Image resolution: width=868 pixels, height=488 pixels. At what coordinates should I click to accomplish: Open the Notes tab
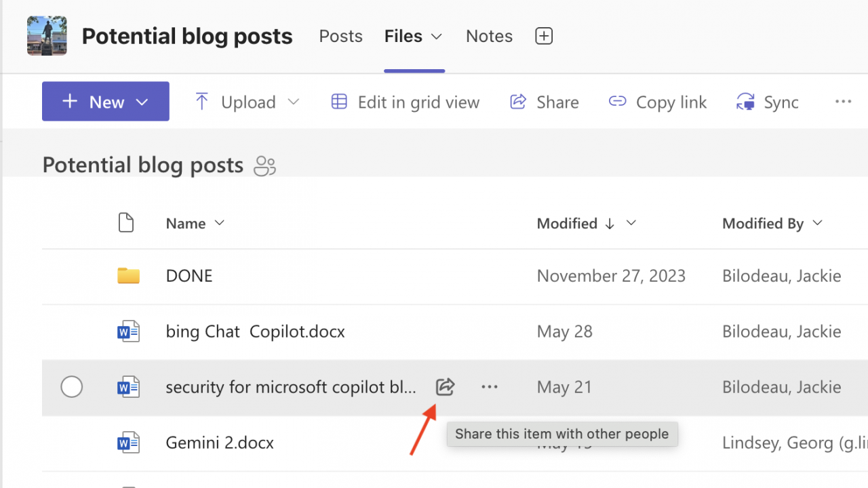pos(488,36)
